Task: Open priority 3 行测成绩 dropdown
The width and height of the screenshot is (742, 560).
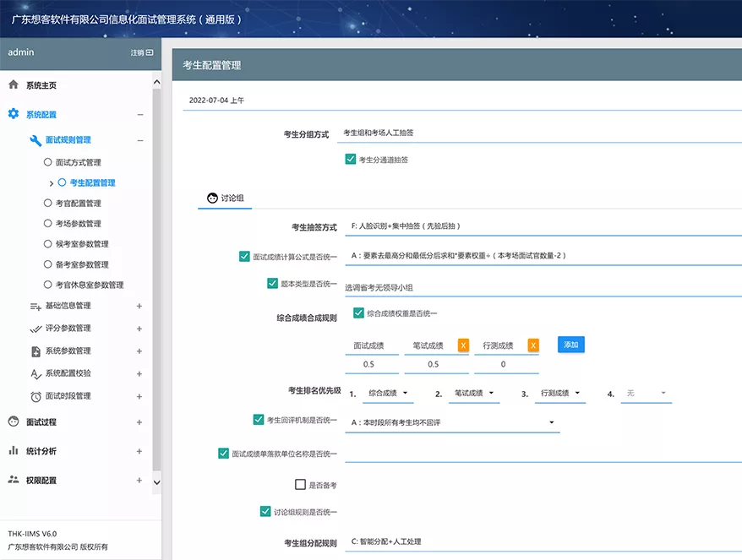Action: pos(560,393)
